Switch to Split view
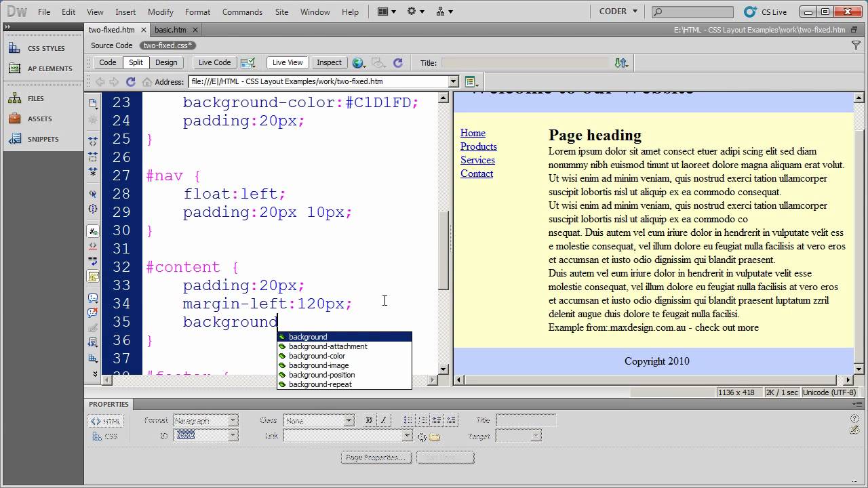Image resolution: width=868 pixels, height=488 pixels. [x=136, y=62]
